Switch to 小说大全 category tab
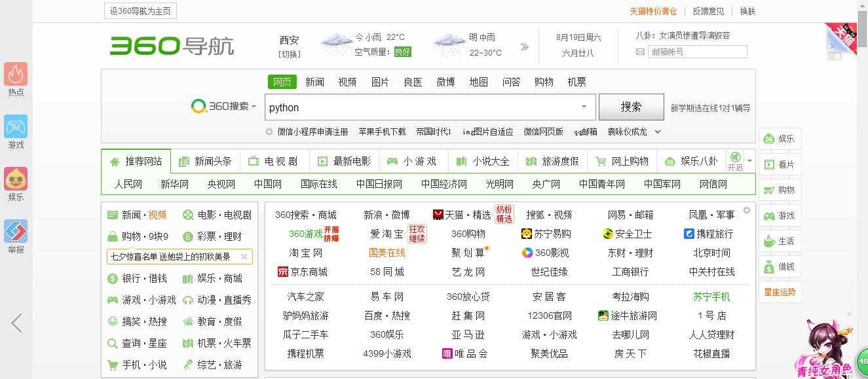The height and width of the screenshot is (379, 868). coord(483,161)
